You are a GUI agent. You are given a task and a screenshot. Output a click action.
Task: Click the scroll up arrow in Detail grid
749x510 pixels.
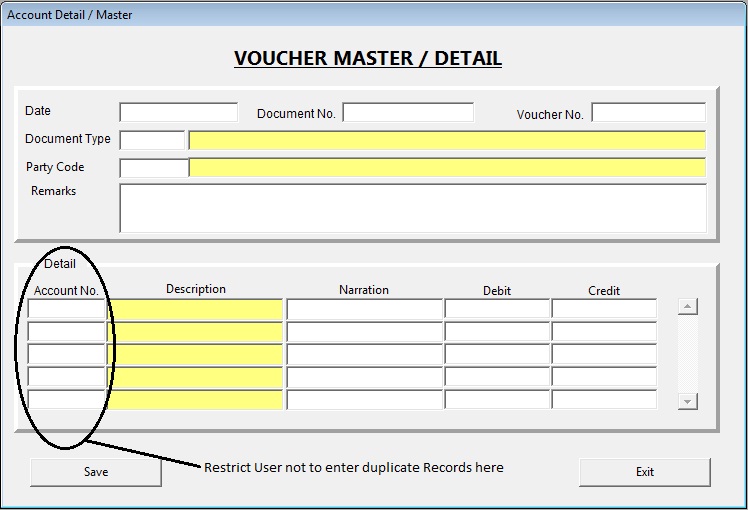point(687,307)
